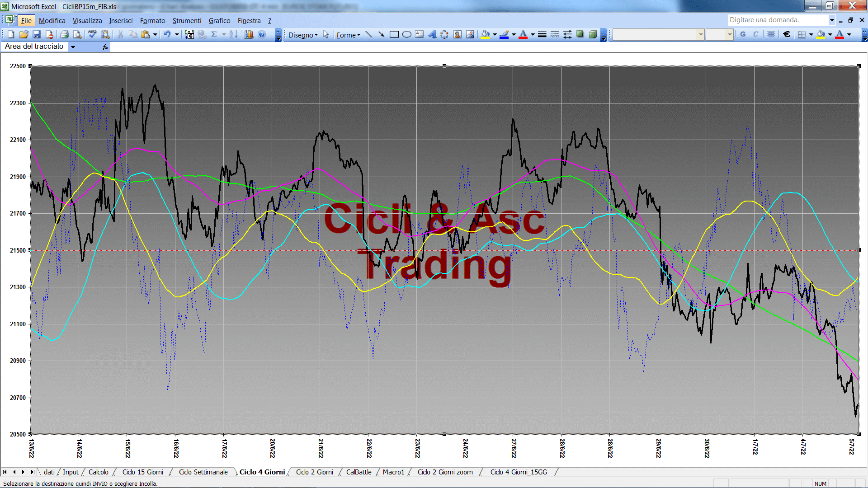Screen dimensions: 868x488
Task: Run spelling check
Action: point(92,35)
